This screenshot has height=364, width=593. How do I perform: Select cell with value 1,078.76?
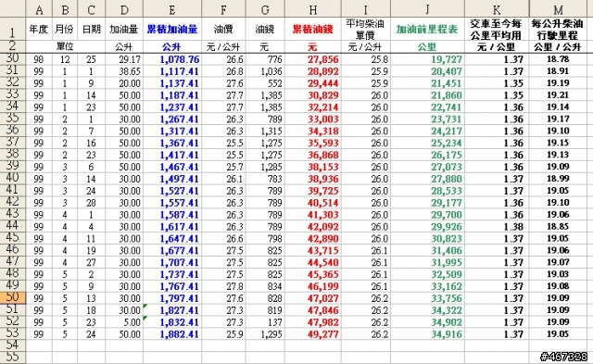(x=172, y=59)
